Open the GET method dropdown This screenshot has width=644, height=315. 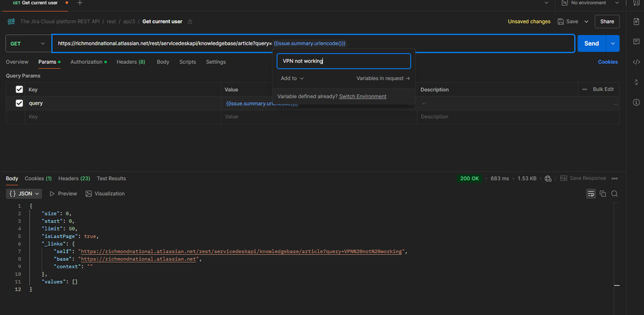point(28,44)
